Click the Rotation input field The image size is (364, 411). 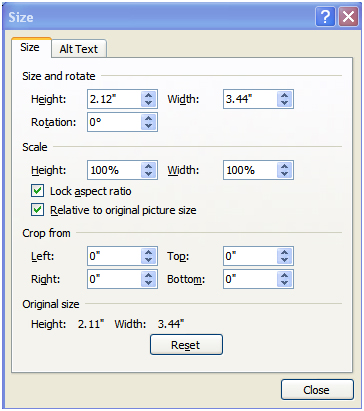[114, 122]
